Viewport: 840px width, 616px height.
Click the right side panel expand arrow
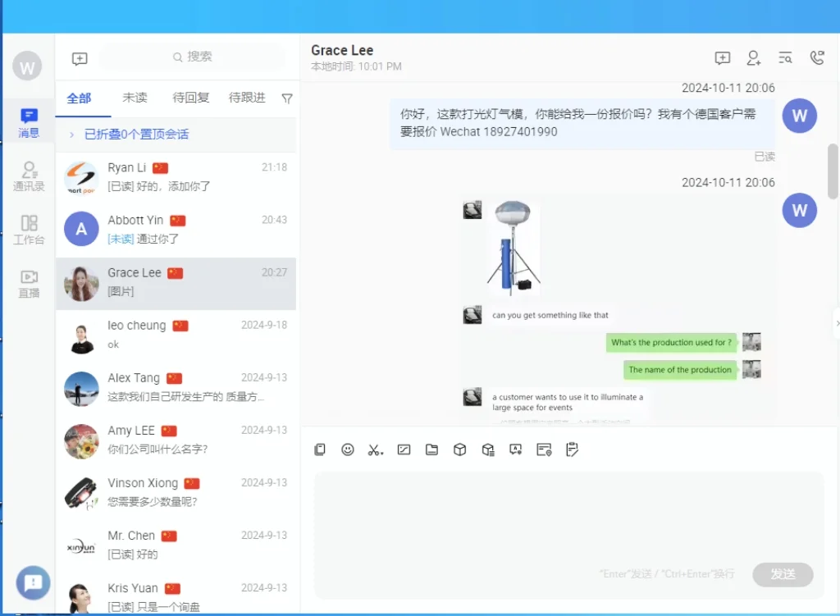click(x=837, y=323)
